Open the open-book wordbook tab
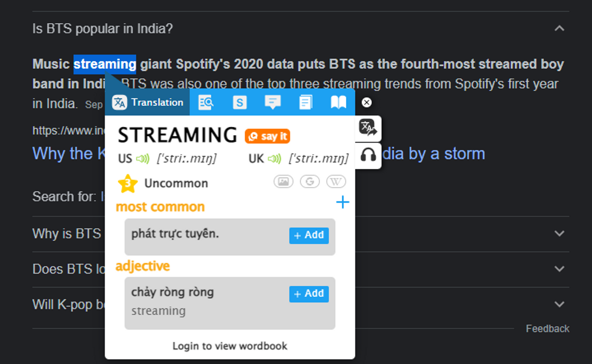Viewport: 592px width, 364px height. coord(338,103)
